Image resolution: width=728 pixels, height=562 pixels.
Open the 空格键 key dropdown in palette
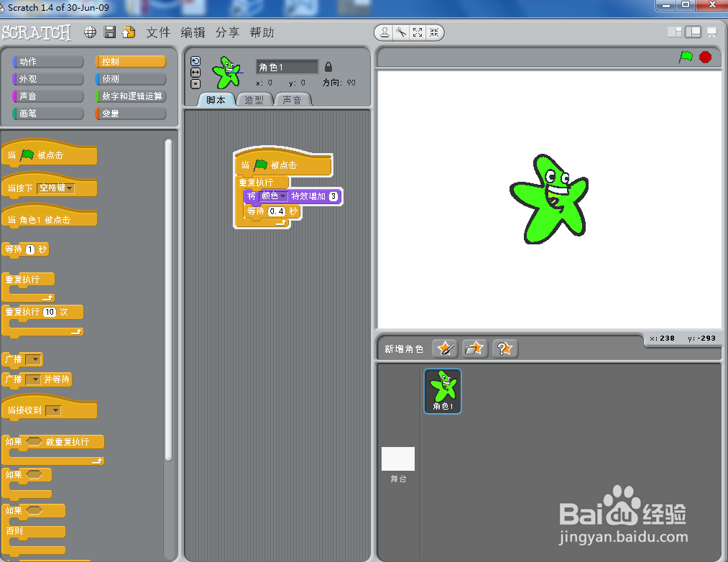tap(56, 188)
